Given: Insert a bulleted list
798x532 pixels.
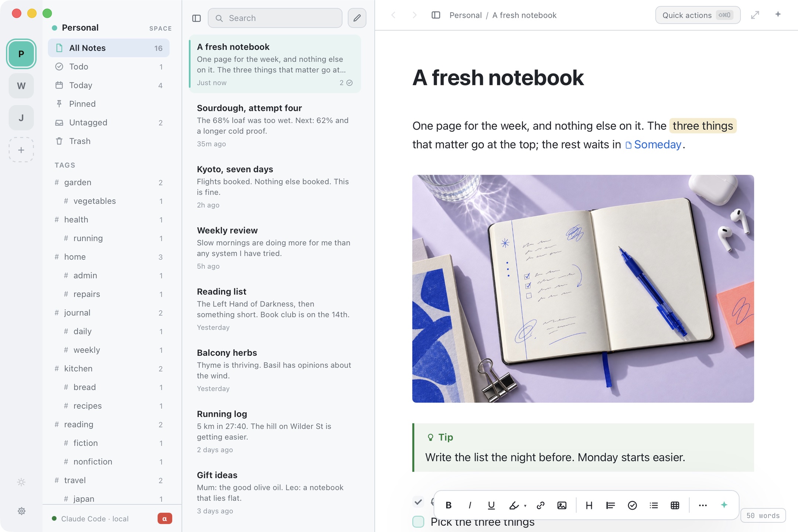Looking at the screenshot, I should click(654, 505).
